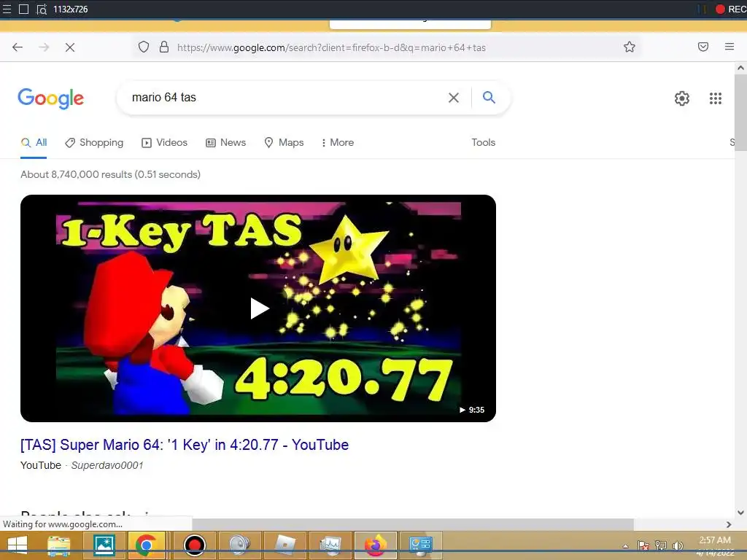Open the red record button app in taskbar
747x560 pixels.
[194, 545]
